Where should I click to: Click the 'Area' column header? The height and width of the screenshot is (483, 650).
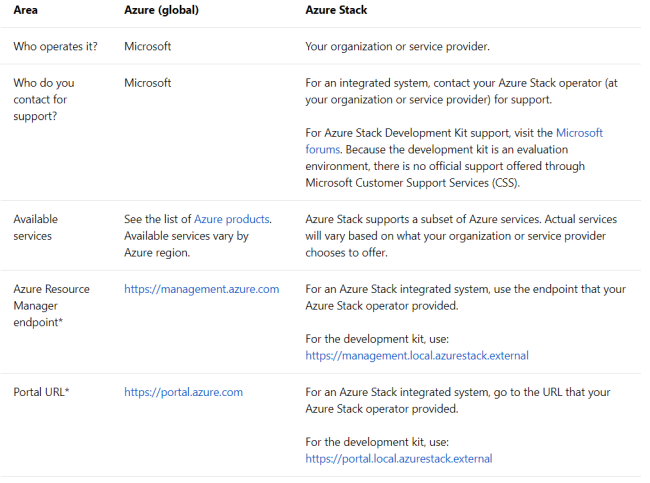point(25,10)
